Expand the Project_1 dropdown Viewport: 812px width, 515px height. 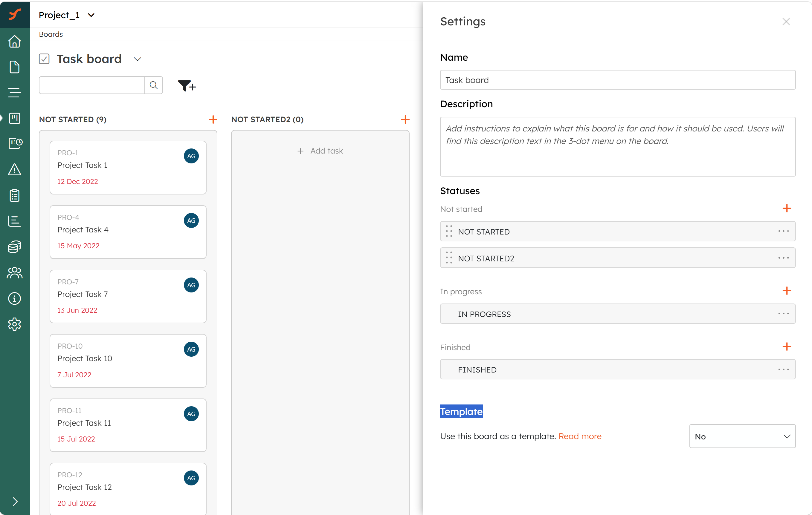(91, 15)
